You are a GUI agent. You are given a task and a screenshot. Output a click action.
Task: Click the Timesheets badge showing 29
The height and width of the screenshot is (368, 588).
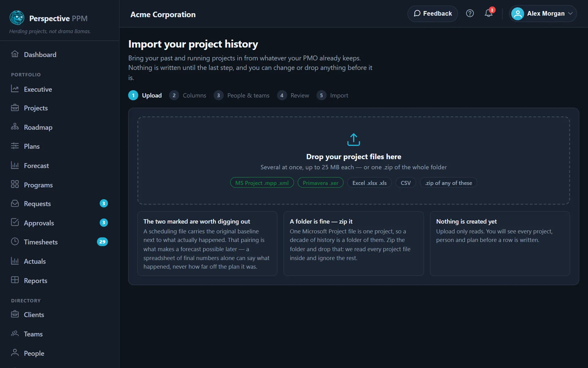(x=102, y=242)
